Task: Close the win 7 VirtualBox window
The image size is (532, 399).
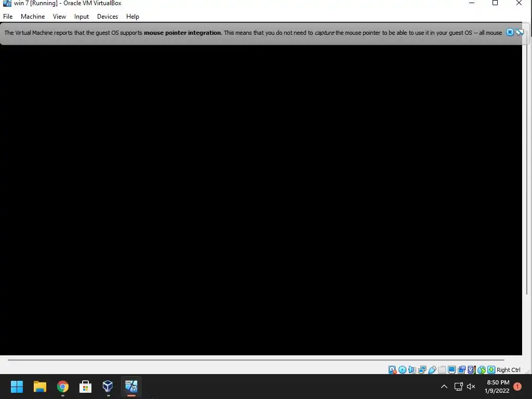Action: (x=519, y=3)
